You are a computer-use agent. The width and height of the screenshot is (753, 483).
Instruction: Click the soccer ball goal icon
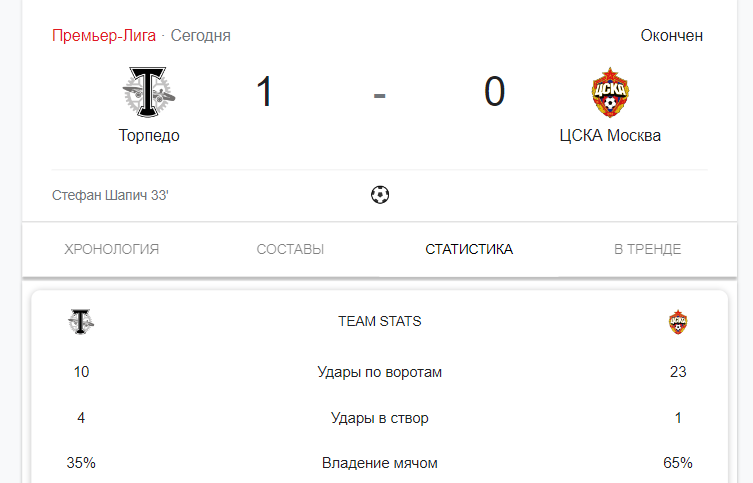[380, 195]
